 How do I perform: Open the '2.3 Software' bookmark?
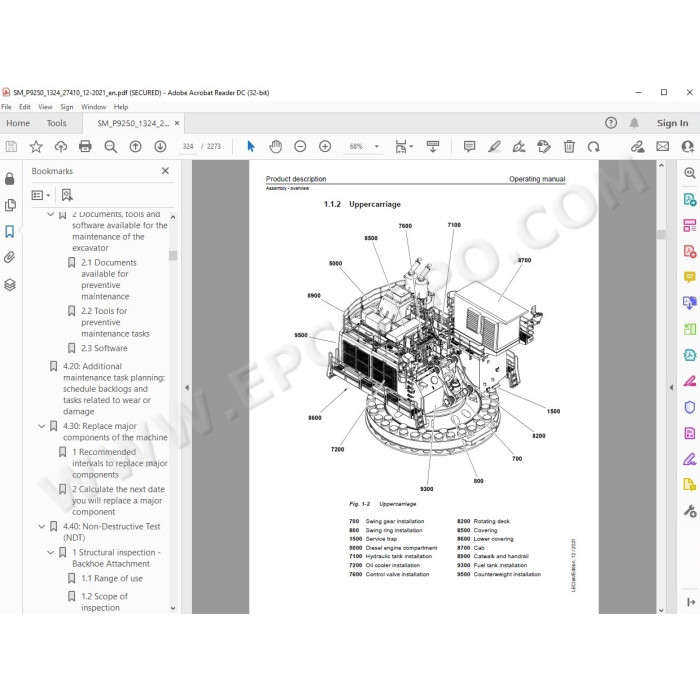point(104,348)
